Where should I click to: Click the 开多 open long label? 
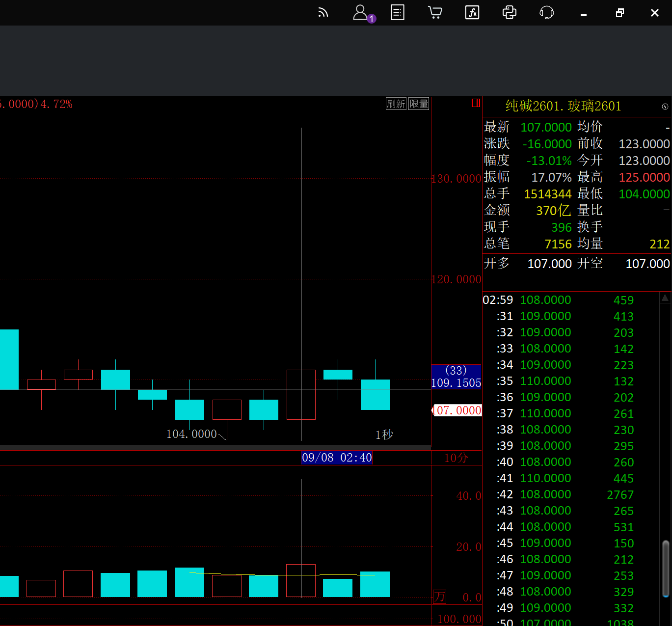(497, 264)
